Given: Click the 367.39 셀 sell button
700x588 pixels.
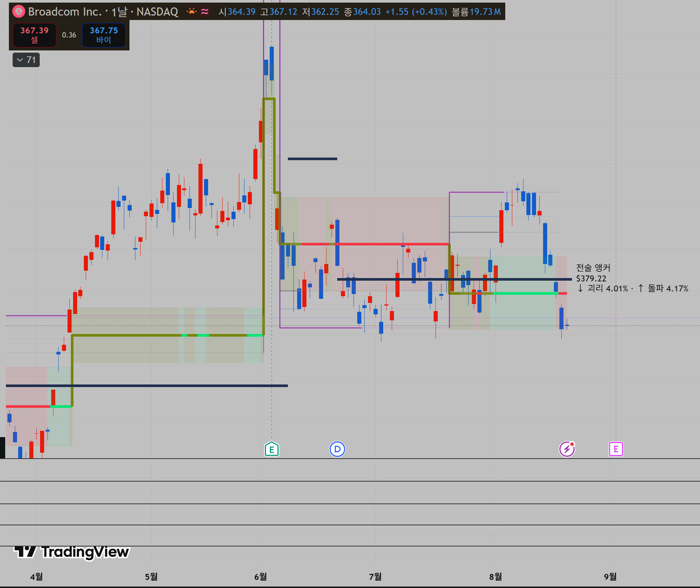Looking at the screenshot, I should click(x=34, y=35).
